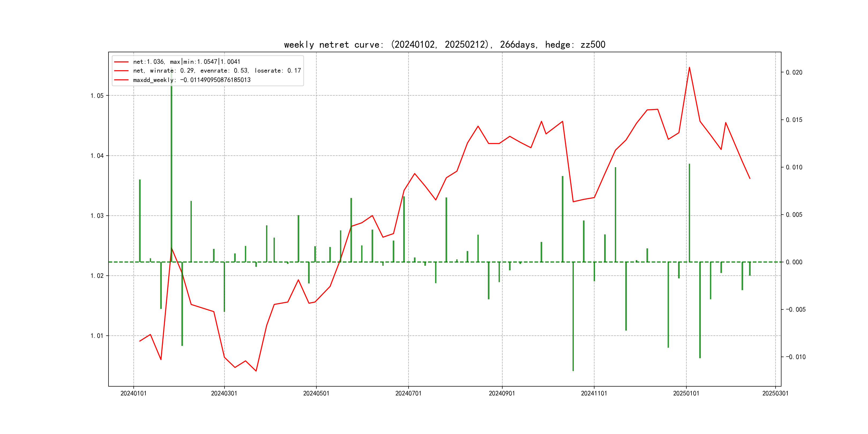The height and width of the screenshot is (434, 868).
Task: Click the red curve's highest peak near 20250101
Action: tap(689, 68)
